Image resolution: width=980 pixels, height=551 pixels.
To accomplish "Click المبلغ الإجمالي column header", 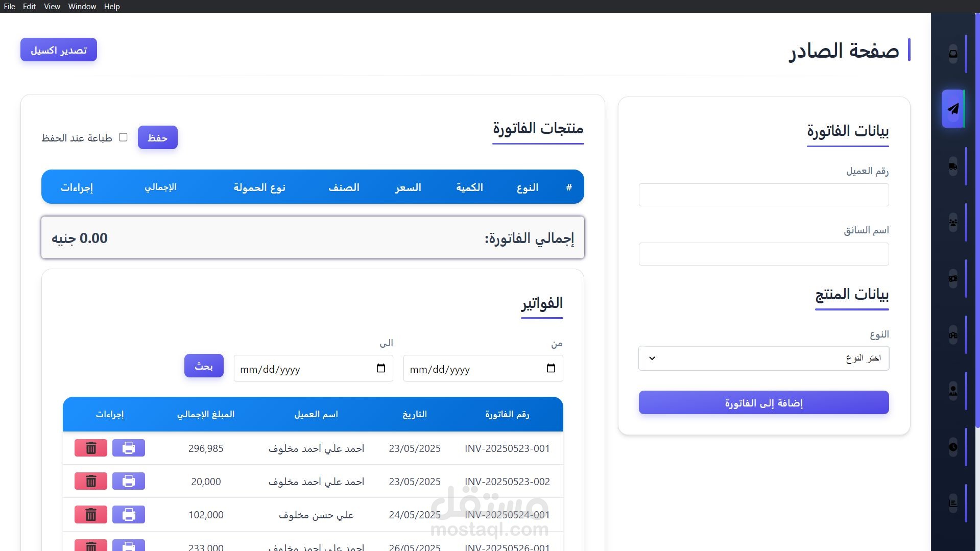I will click(x=206, y=414).
